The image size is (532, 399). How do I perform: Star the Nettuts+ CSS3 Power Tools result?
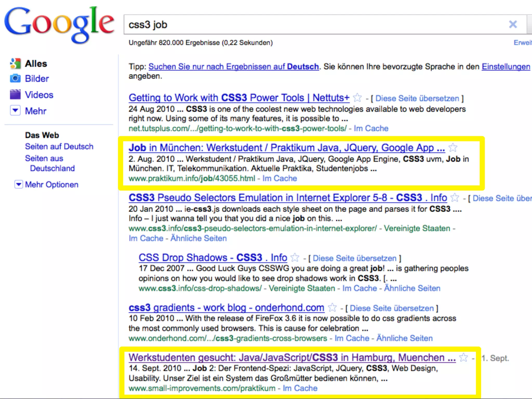point(357,98)
